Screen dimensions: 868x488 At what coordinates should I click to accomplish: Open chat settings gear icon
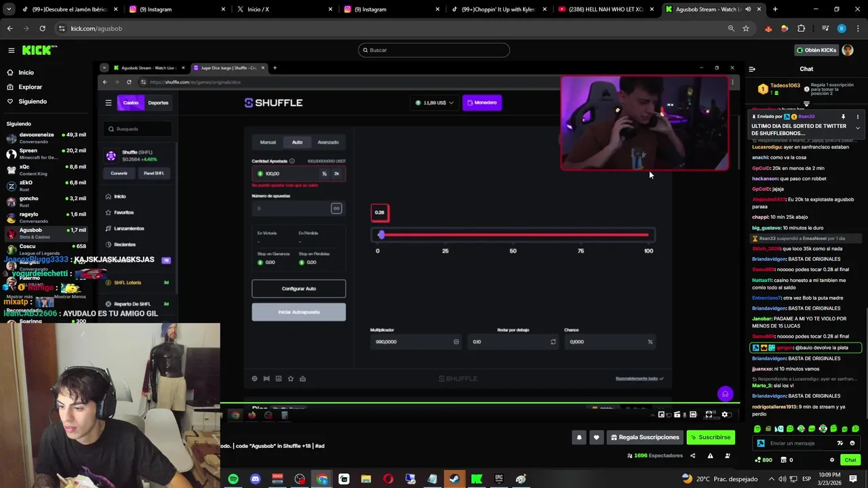(832, 460)
